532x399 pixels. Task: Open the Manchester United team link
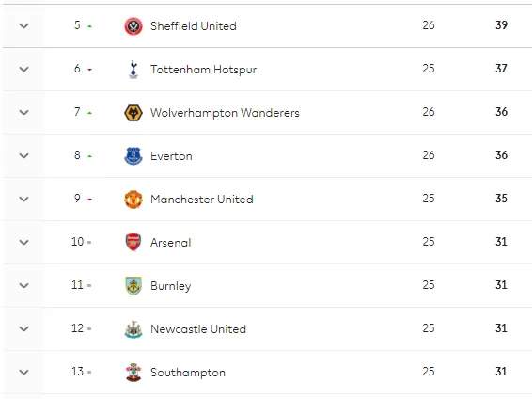coord(202,199)
